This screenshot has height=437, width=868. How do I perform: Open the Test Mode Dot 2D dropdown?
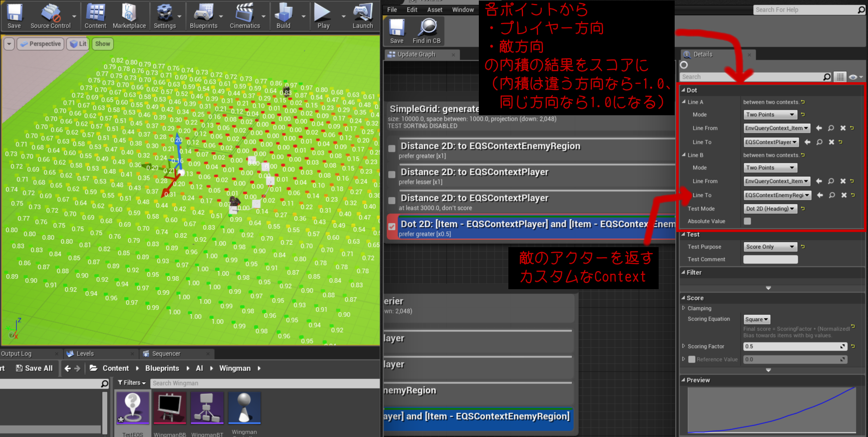point(770,208)
